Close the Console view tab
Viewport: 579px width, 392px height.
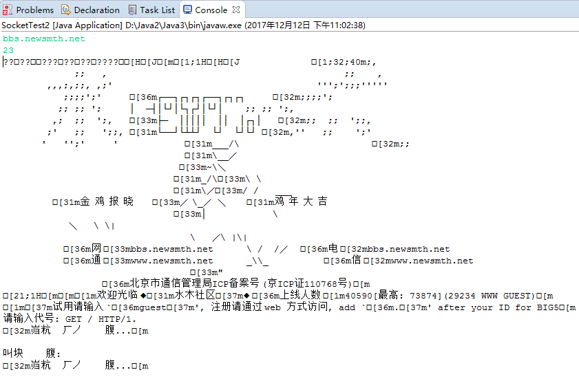pos(236,10)
